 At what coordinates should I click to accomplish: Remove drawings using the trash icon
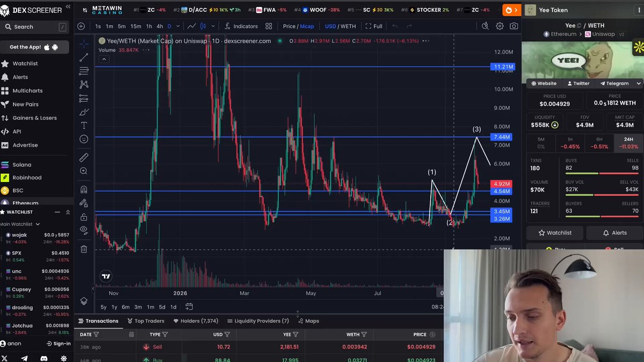[84, 249]
